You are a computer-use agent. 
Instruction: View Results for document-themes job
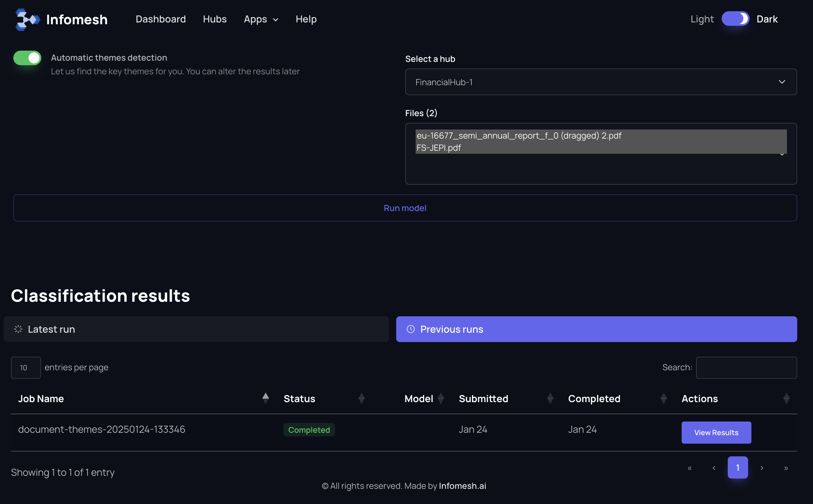coord(716,432)
